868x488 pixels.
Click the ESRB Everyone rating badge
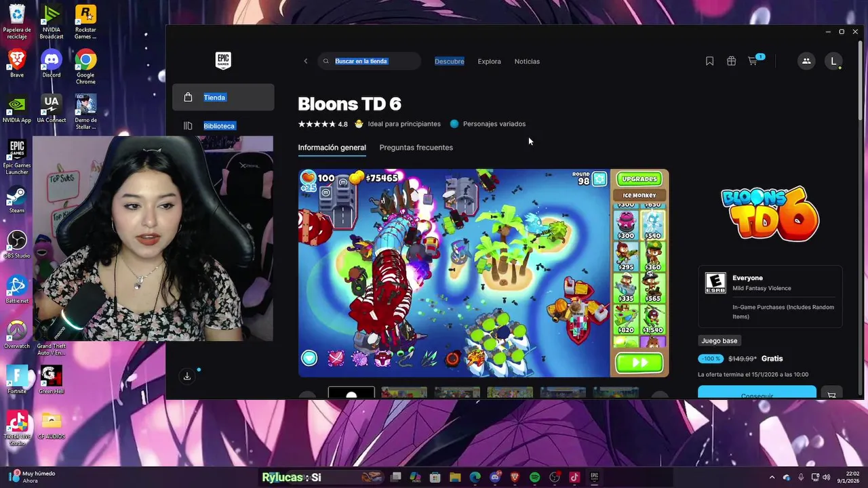[x=715, y=283]
